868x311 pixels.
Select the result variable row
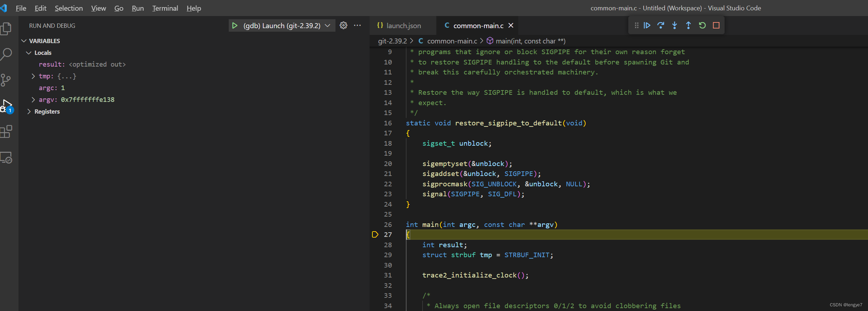[194, 64]
